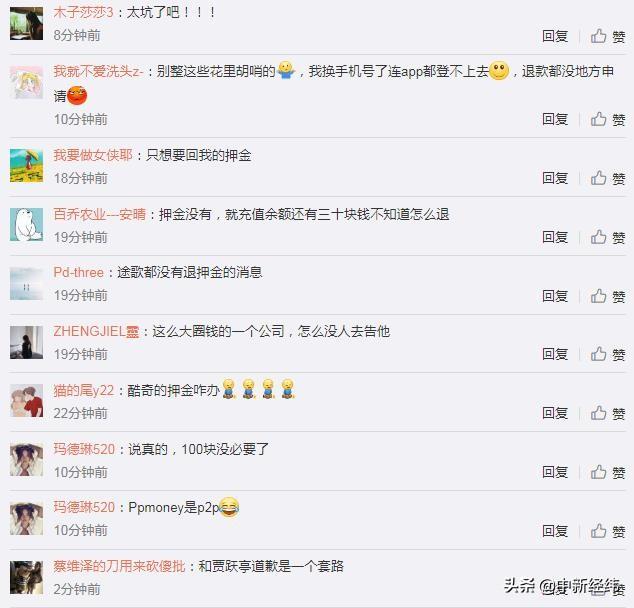Viewport: 634px width, 608px height.
Task: Open the polar bear avatar thumbnail
Action: 26,225
